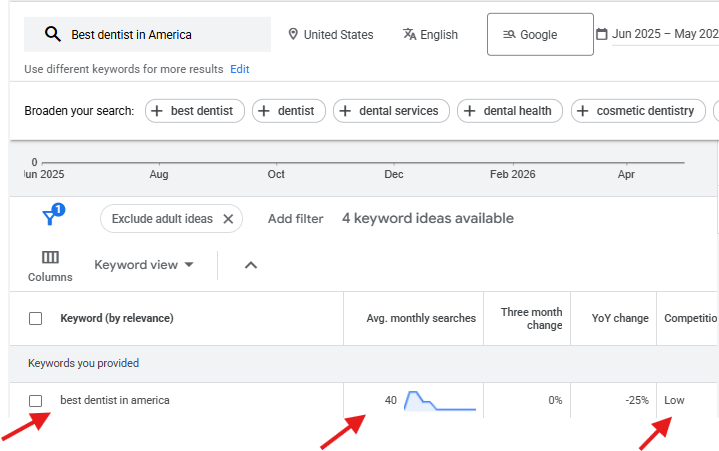Add cosmetic dentistry chip to search
Screen dimensions: 719x451
[x=638, y=111]
